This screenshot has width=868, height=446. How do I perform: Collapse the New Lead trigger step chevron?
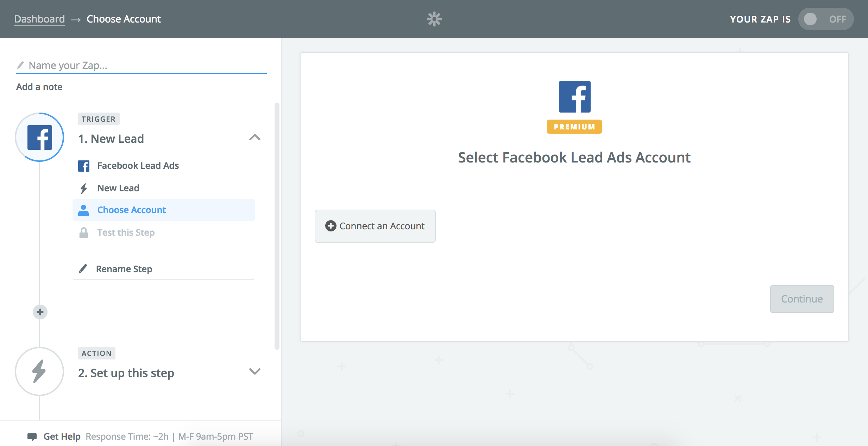coord(255,138)
